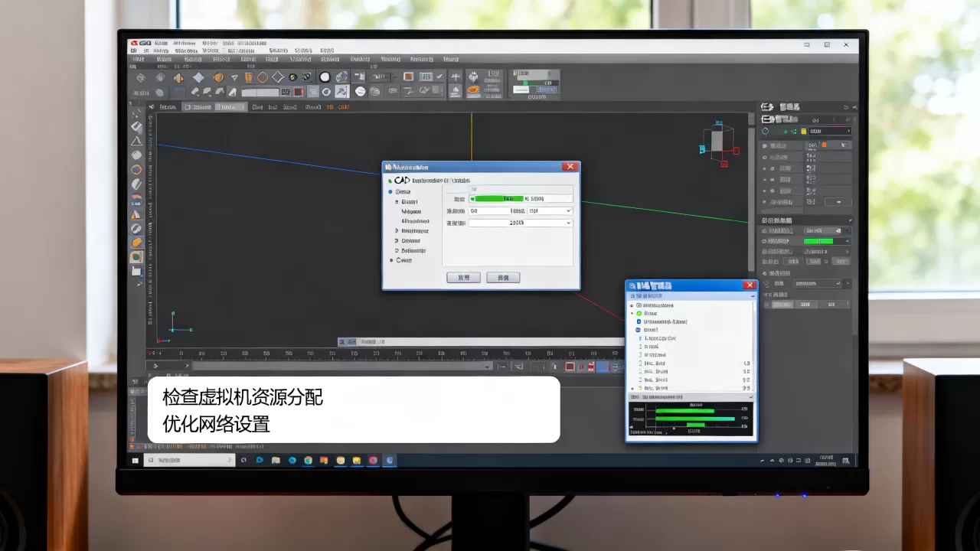
Task: Select the green circle row in the small window
Action: (692, 313)
